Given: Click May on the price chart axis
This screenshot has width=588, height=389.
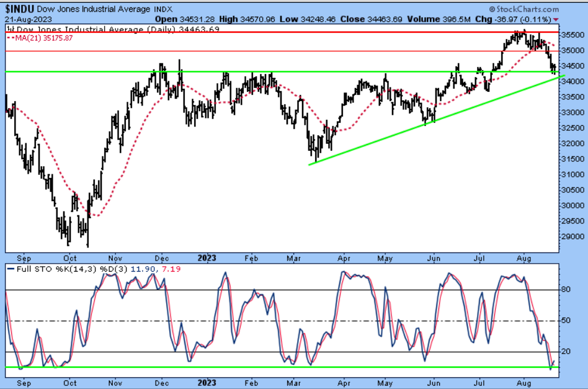Looking at the screenshot, I should [385, 259].
